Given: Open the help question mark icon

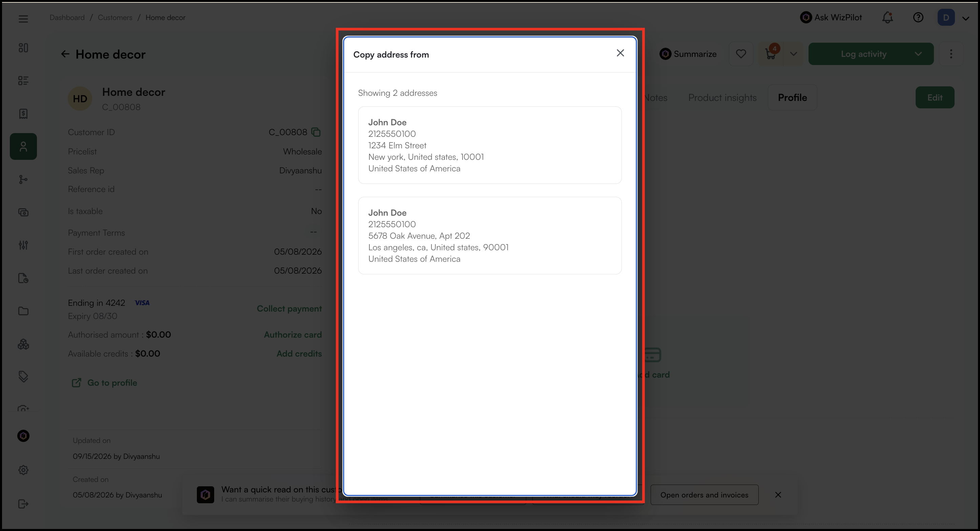Looking at the screenshot, I should click(918, 18).
